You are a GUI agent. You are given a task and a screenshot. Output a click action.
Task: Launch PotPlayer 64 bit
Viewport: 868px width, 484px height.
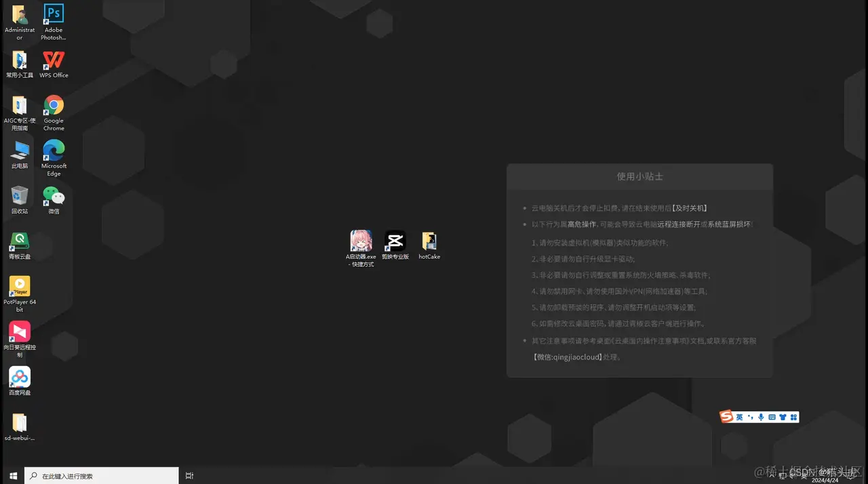tap(19, 285)
